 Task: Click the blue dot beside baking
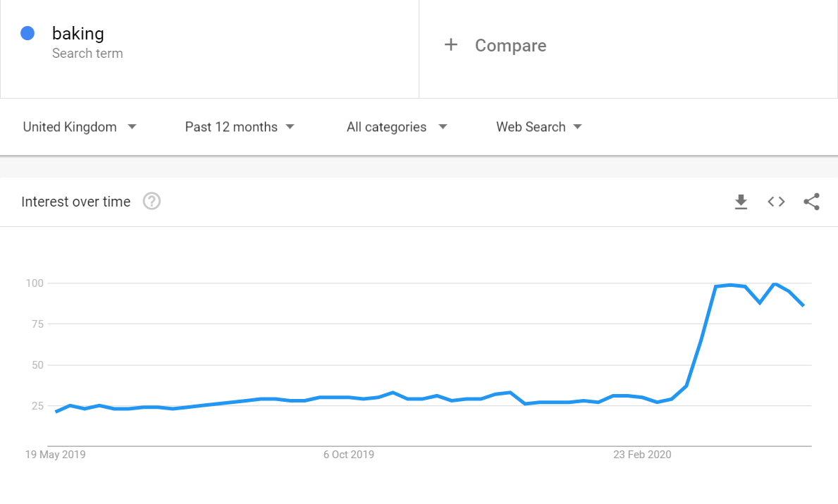[x=27, y=33]
